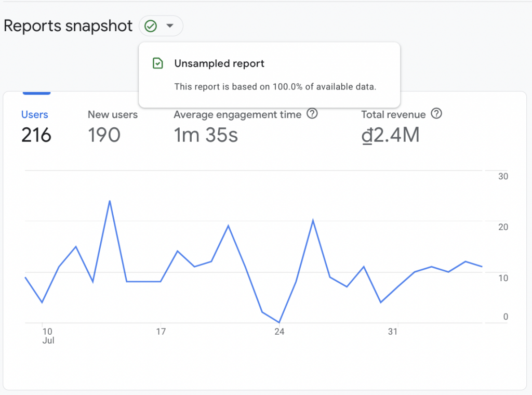Click the checkmark inside the Unsampled report popover
The height and width of the screenshot is (395, 532).
(158, 63)
